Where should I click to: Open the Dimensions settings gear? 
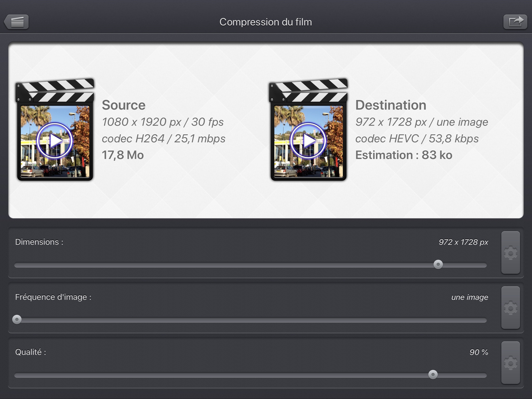point(510,252)
